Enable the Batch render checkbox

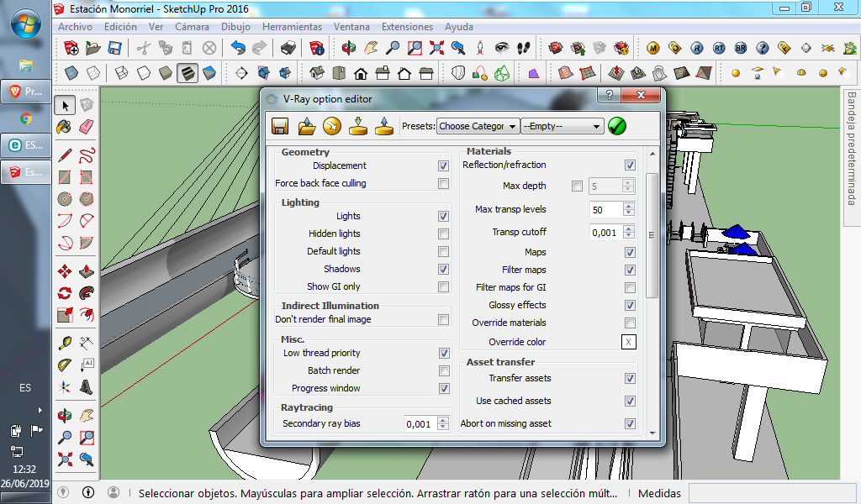pyautogui.click(x=444, y=370)
